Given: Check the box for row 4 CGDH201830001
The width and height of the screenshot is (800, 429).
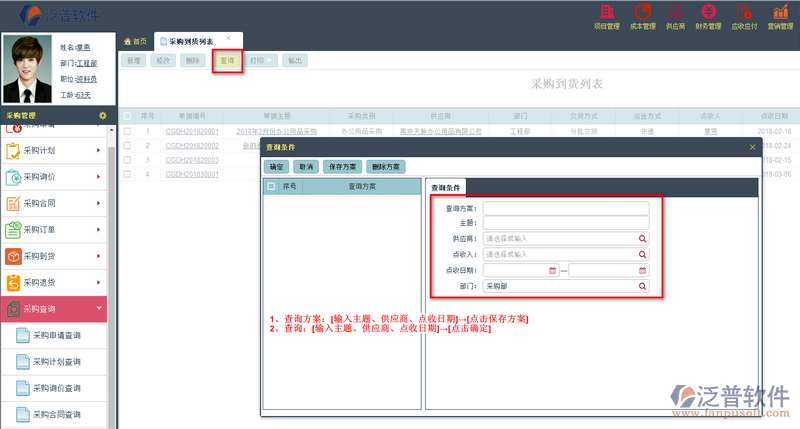Looking at the screenshot, I should [127, 174].
